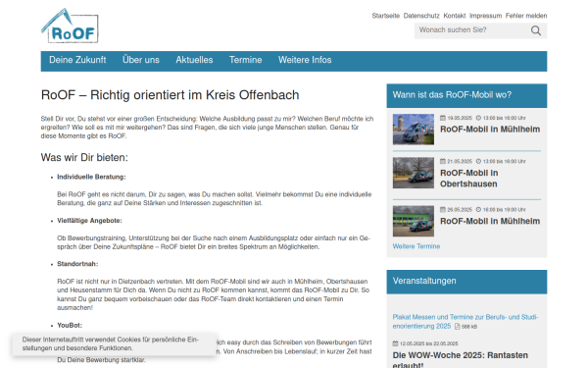Image resolution: width=588 pixels, height=368 pixels.
Task: Open the Über uns menu
Action: click(x=141, y=60)
